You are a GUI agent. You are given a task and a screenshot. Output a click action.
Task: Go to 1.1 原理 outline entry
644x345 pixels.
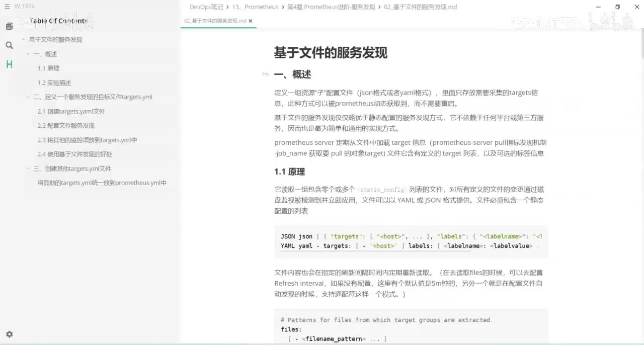click(48, 68)
